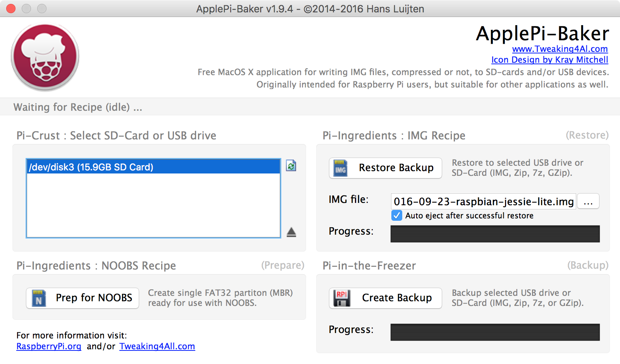Screen dimensions: 620x364
Task: Click the drive list empty area box
Action: click(153, 205)
